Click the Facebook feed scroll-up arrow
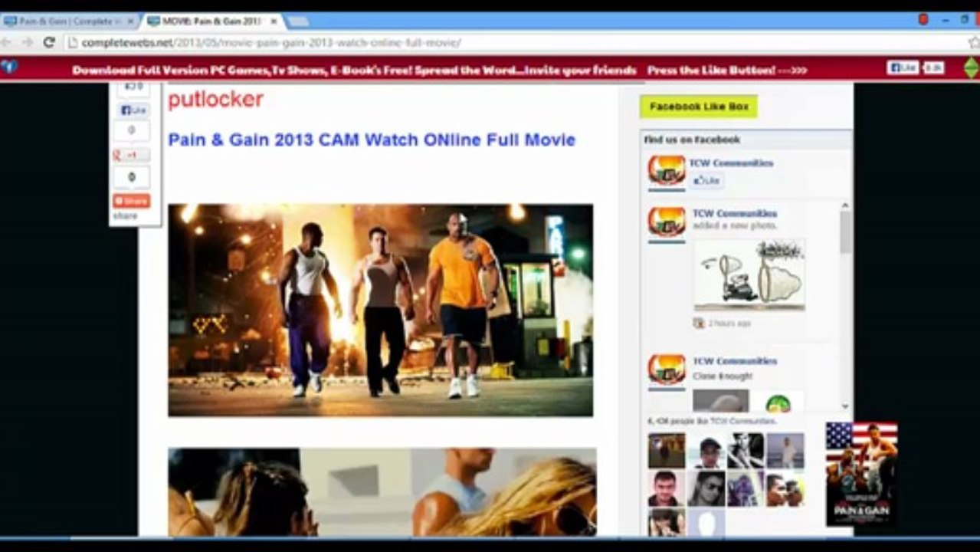Screen dimensions: 980x552 (845, 205)
